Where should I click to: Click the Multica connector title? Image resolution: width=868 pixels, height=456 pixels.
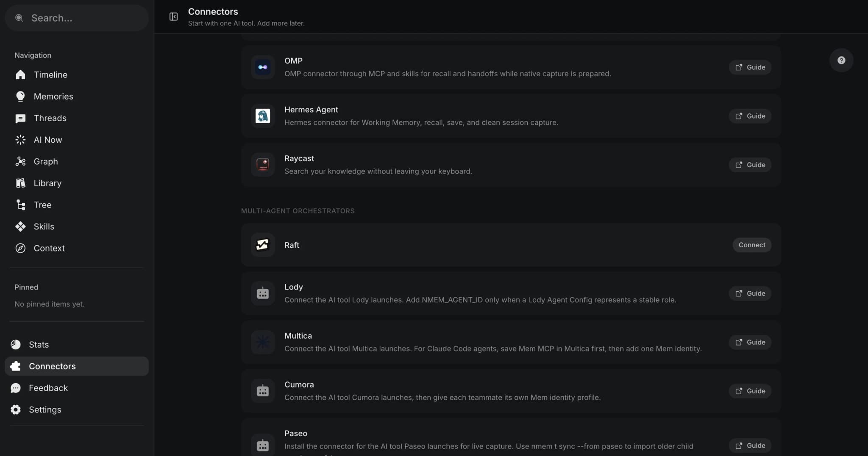[x=298, y=336]
